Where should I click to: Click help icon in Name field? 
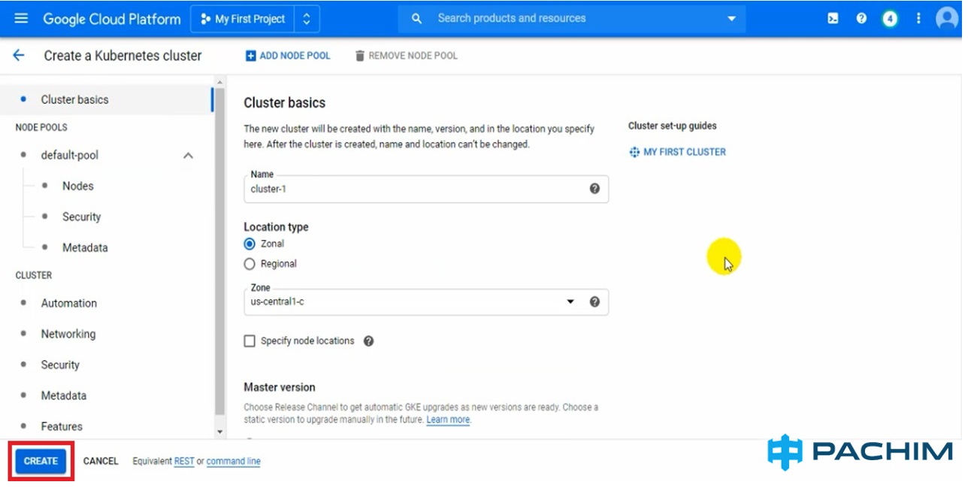point(594,189)
